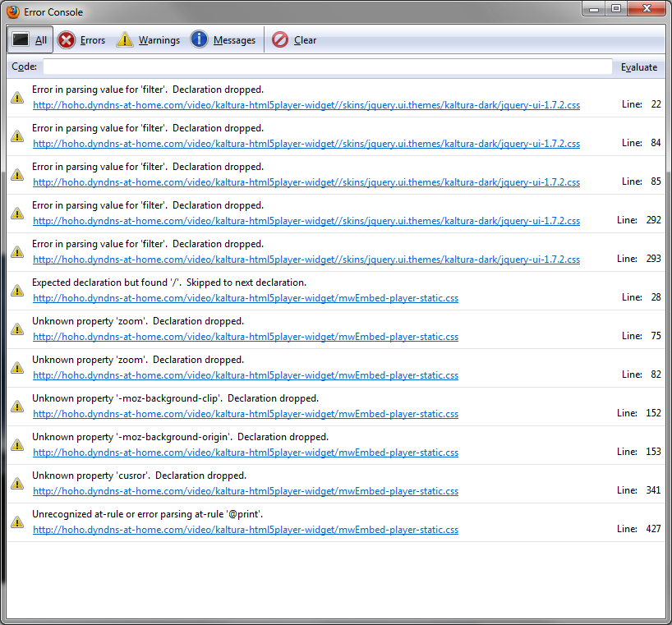Show All console entries

point(30,40)
